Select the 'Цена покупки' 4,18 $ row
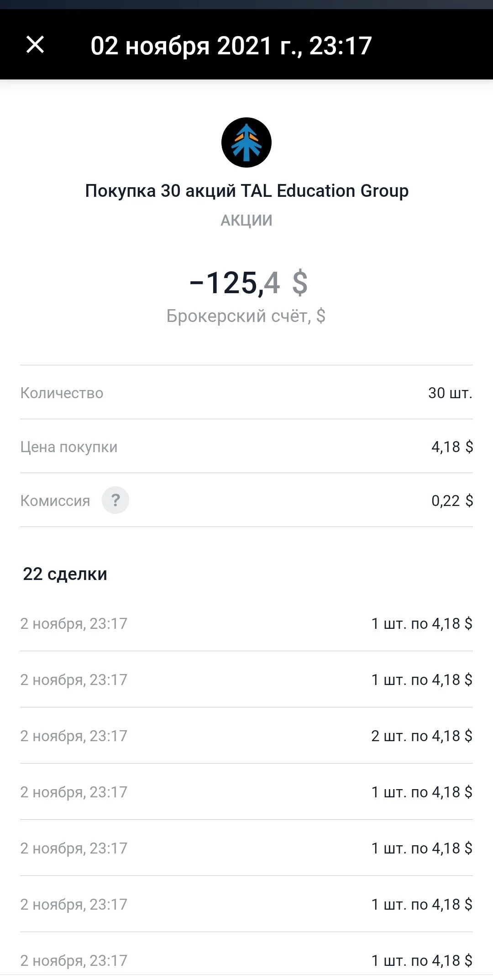This screenshot has width=493, height=980. [x=246, y=446]
